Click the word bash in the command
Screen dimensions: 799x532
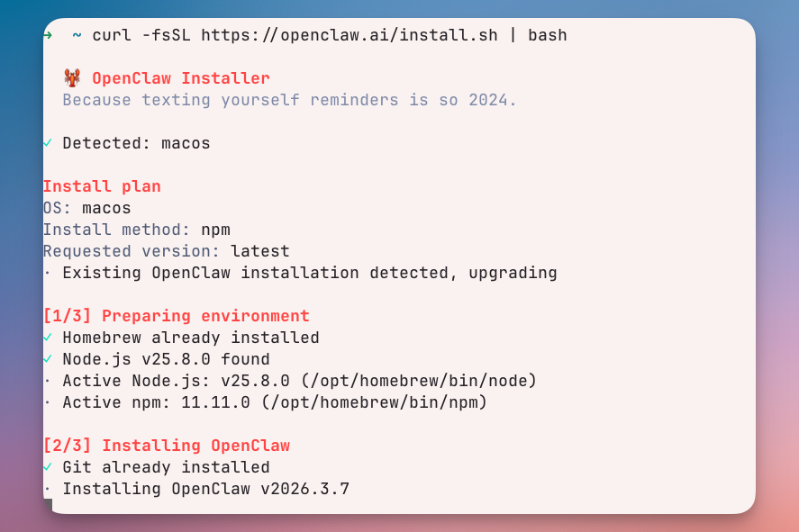pos(547,35)
